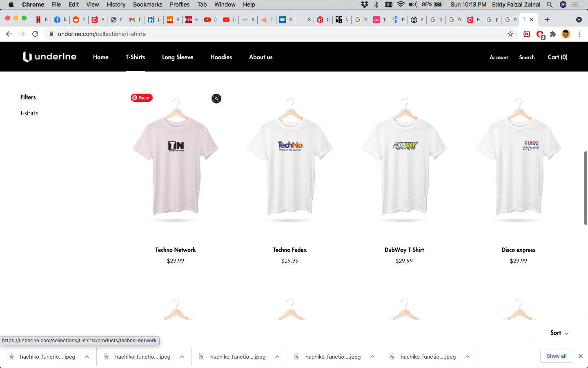Open the About us page

[261, 57]
